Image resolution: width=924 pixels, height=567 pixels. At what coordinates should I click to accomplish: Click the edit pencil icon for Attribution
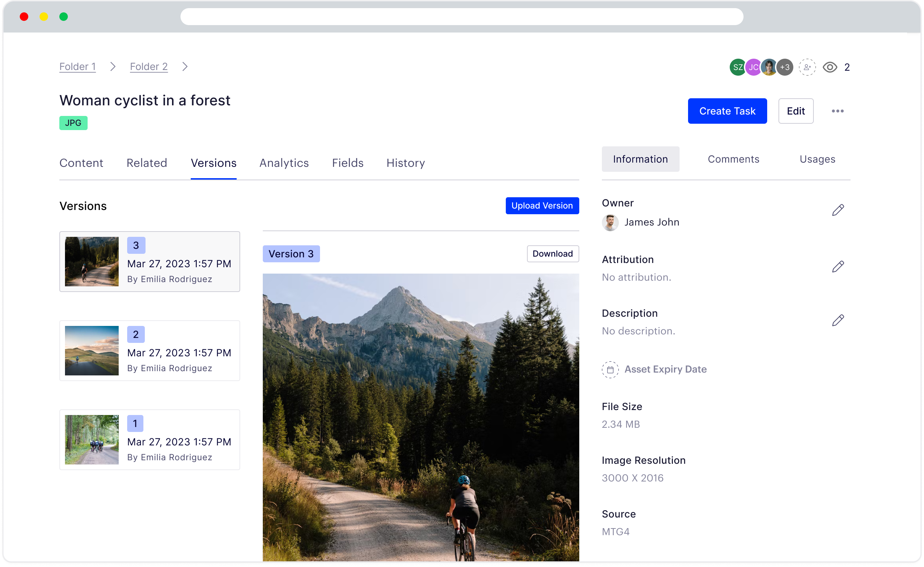point(839,267)
